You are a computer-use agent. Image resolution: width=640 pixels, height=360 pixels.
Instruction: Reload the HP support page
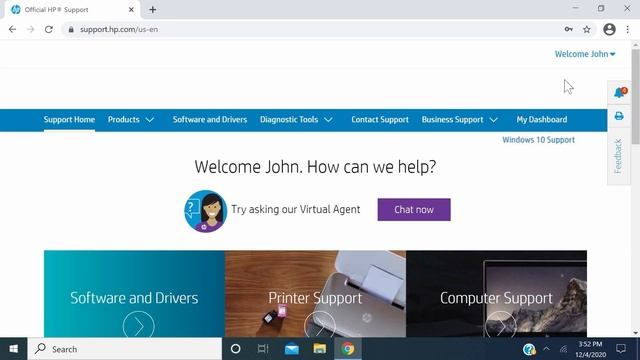coord(49,29)
